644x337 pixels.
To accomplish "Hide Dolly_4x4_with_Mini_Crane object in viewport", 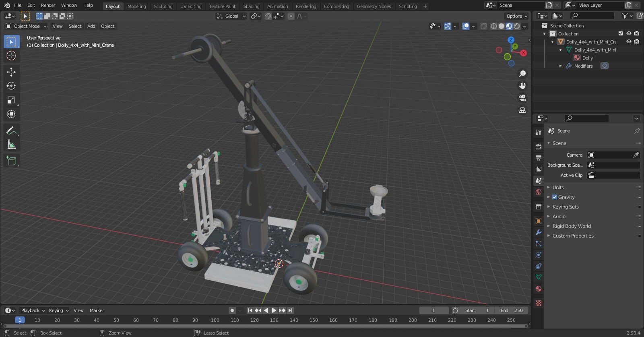I will click(629, 41).
